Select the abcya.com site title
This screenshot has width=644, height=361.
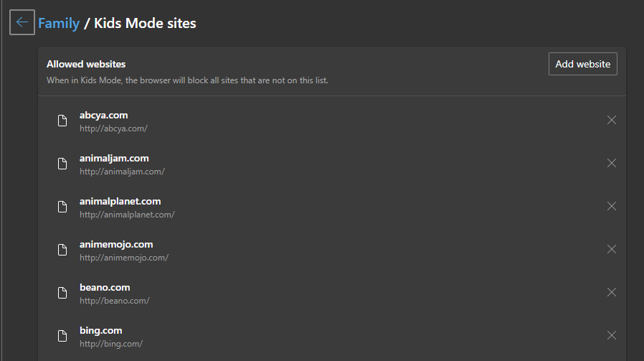(x=103, y=115)
